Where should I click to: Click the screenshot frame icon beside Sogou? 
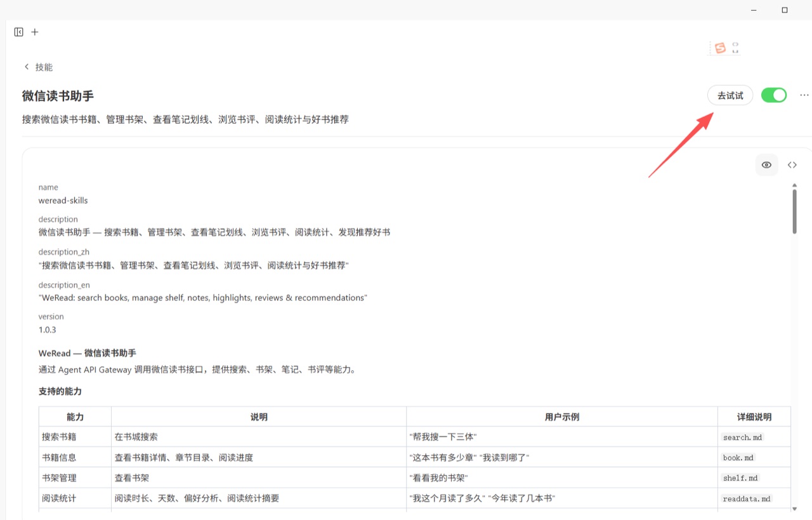(735, 48)
